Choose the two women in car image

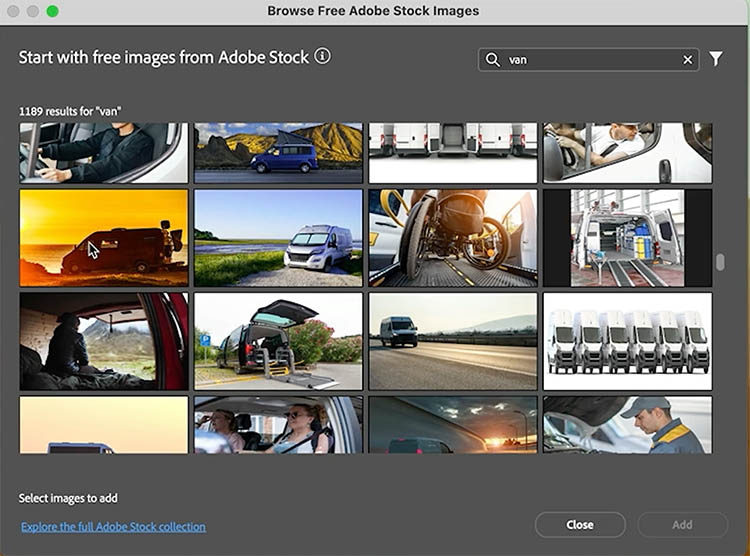click(x=278, y=425)
